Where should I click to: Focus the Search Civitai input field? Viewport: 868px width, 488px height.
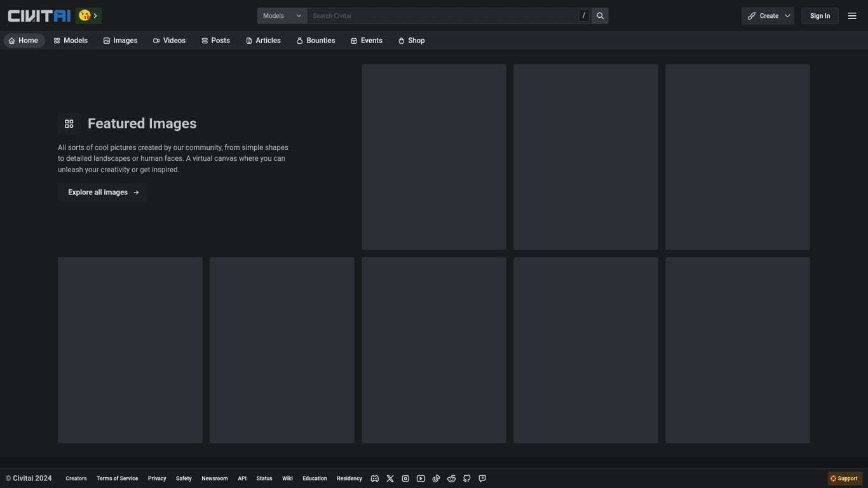[443, 16]
